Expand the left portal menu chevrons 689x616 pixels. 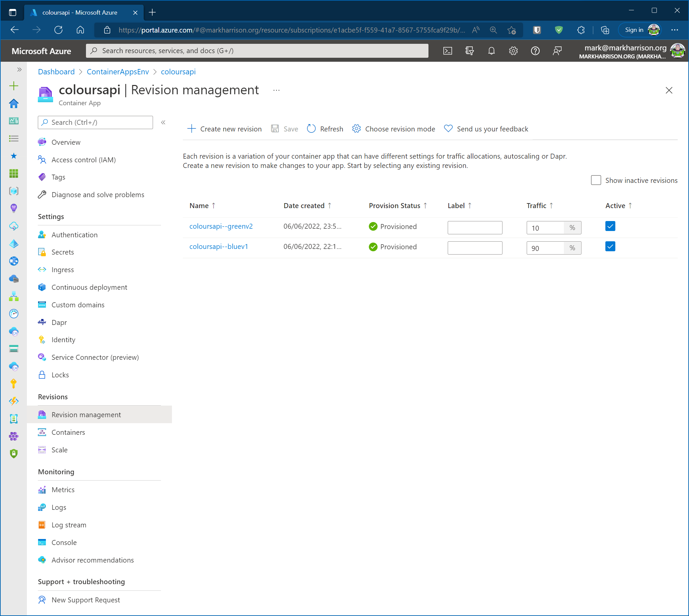[x=19, y=69]
